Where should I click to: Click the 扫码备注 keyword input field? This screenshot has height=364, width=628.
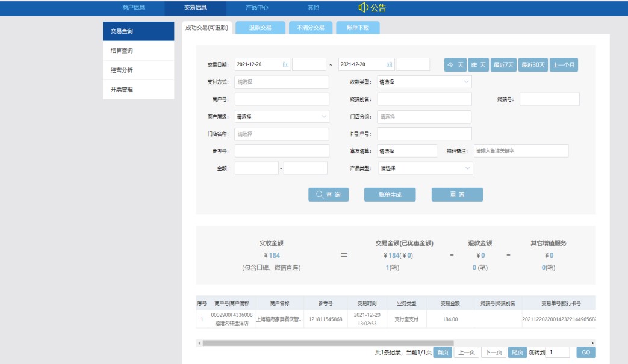pyautogui.click(x=520, y=151)
